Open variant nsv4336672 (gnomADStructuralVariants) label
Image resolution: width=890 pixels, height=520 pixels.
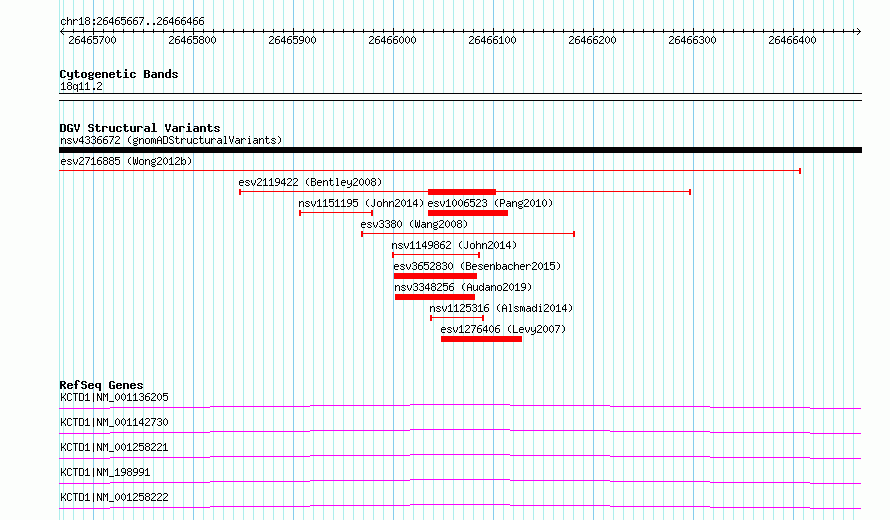(171, 140)
